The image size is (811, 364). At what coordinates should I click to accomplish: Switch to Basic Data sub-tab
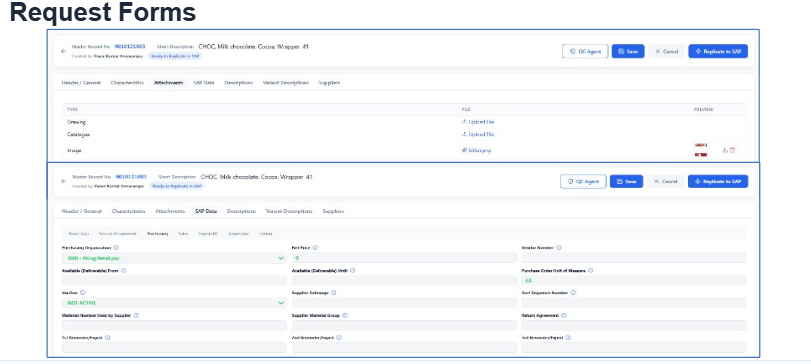79,234
